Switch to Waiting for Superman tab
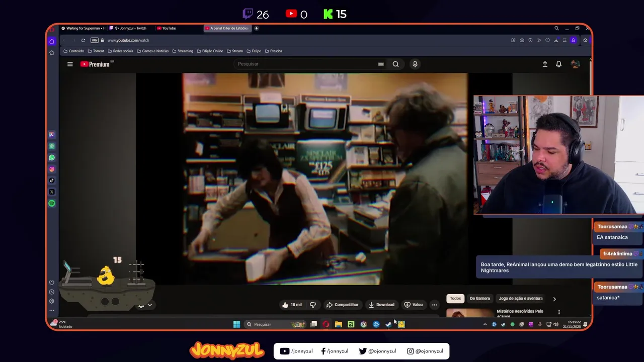The width and height of the screenshot is (644, 362). point(83,28)
